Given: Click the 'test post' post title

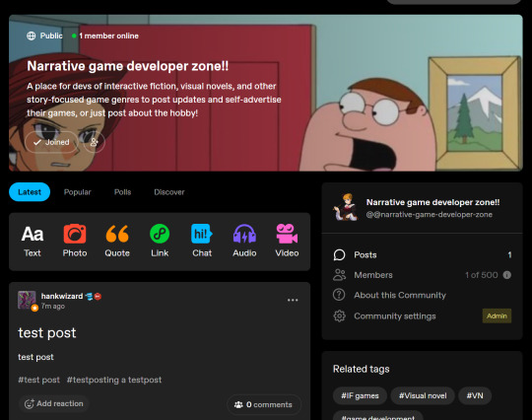Looking at the screenshot, I should (x=47, y=332).
